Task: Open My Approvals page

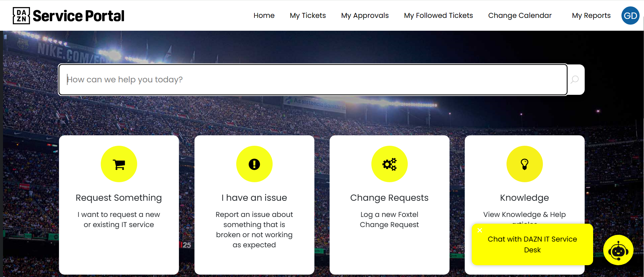Action: pos(365,16)
